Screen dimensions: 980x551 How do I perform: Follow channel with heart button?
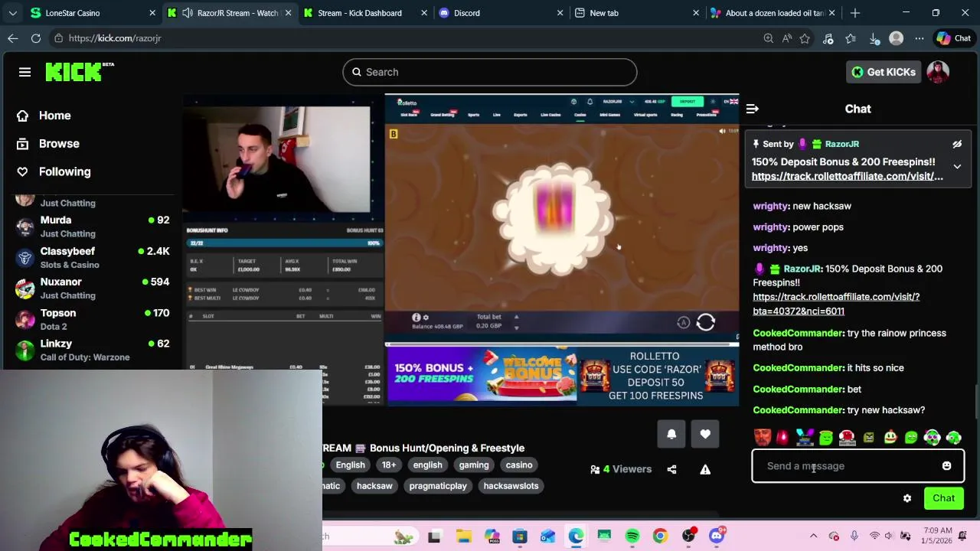(x=705, y=434)
